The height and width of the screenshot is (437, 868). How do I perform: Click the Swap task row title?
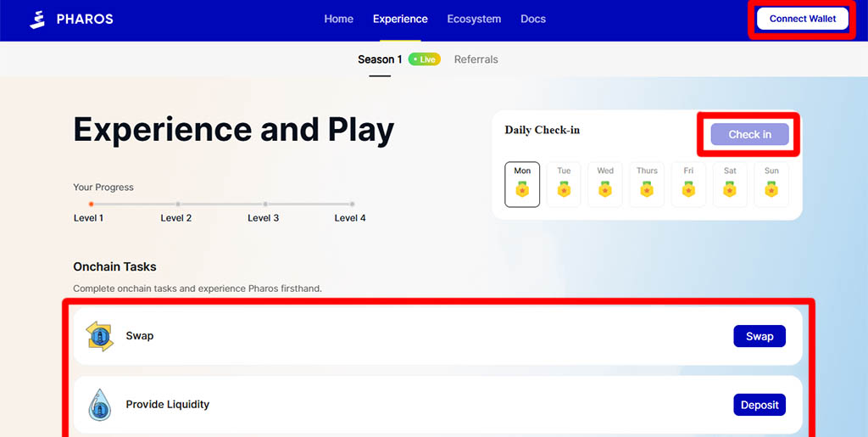pyautogui.click(x=140, y=336)
